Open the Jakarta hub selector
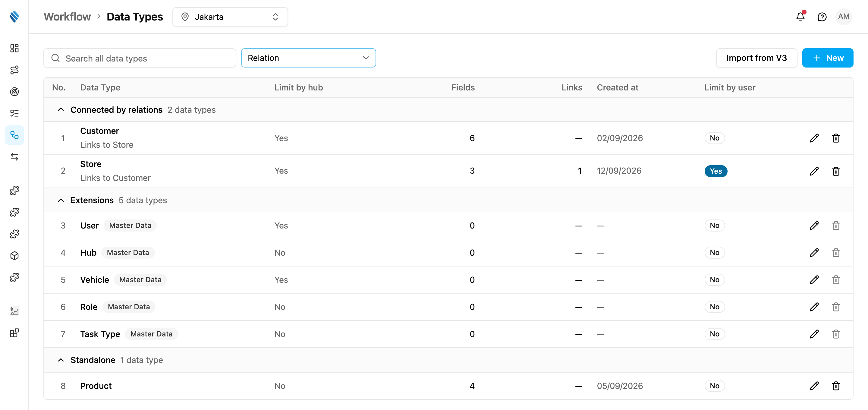Screen dimensions: 868x410 tap(230, 17)
